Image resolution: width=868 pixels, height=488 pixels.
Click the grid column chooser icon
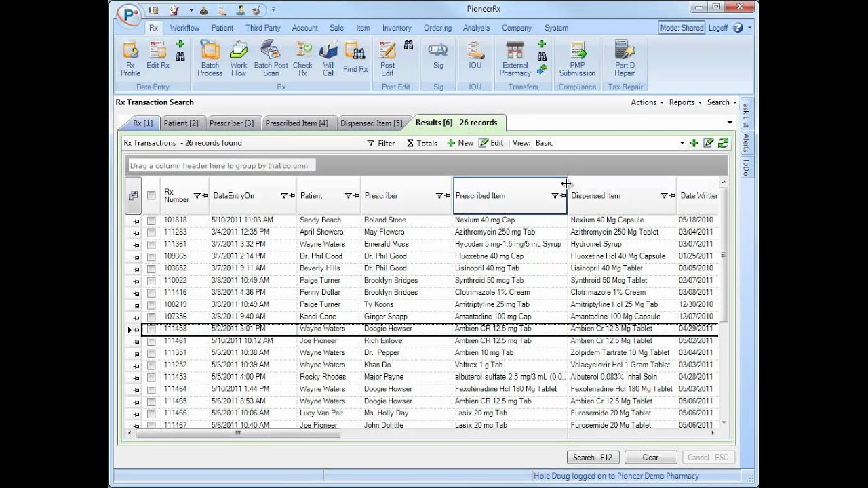pyautogui.click(x=134, y=196)
